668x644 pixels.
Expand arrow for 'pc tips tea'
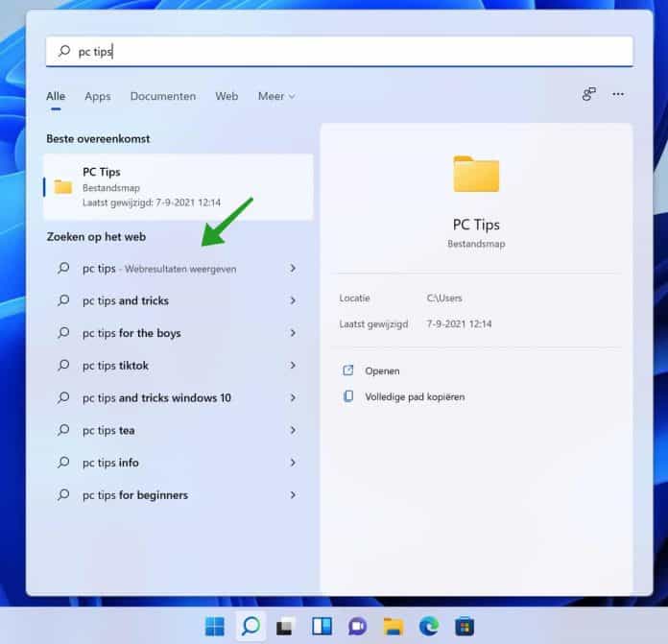click(293, 430)
